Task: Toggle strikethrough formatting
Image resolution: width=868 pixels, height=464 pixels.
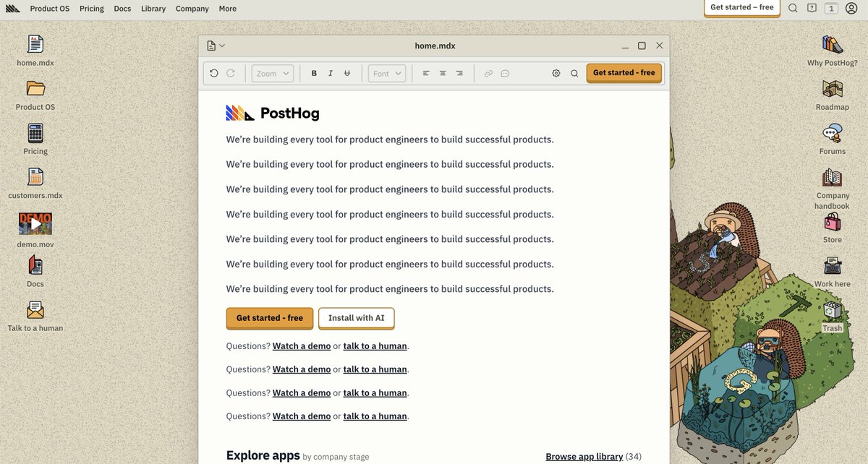Action: tap(347, 73)
